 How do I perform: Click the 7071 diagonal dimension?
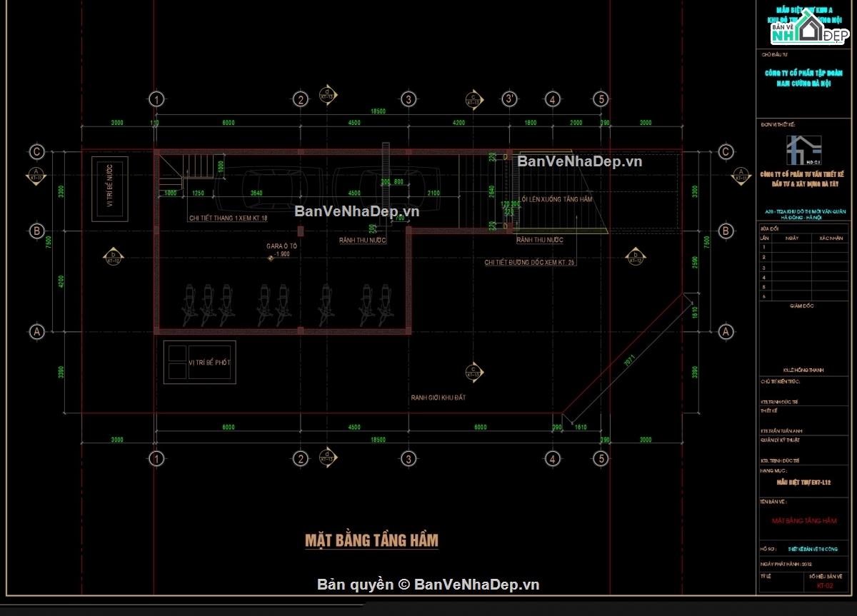(628, 362)
